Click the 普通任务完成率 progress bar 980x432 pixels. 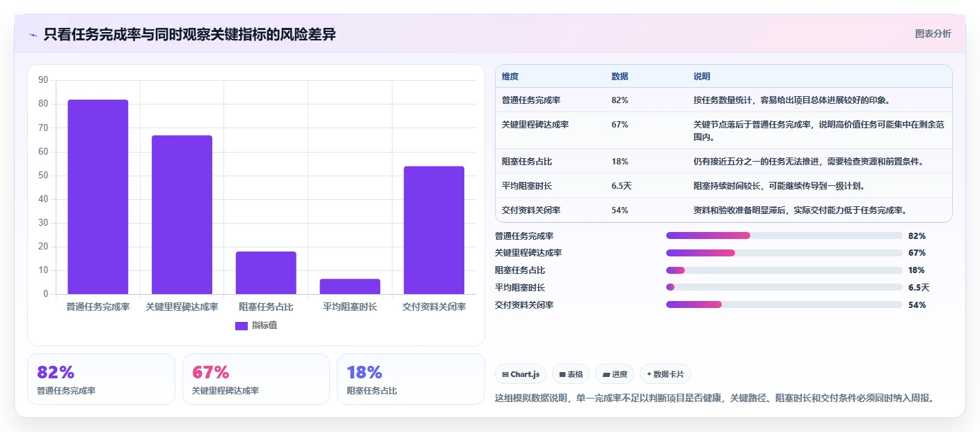pos(784,236)
